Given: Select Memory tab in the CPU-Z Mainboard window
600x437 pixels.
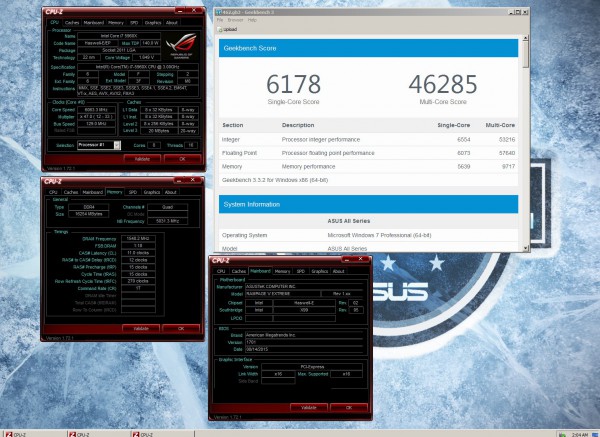Looking at the screenshot, I should click(x=282, y=271).
